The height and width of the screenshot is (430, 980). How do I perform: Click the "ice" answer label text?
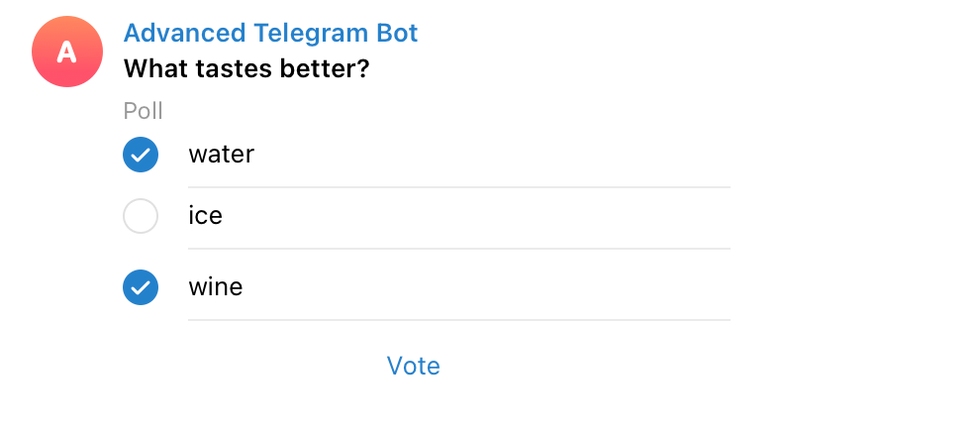pyautogui.click(x=205, y=215)
